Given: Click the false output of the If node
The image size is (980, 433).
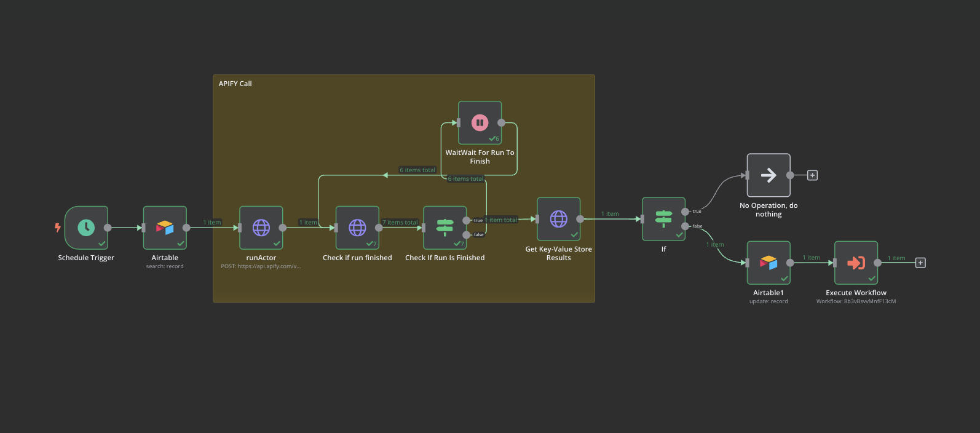Looking at the screenshot, I should [x=686, y=226].
